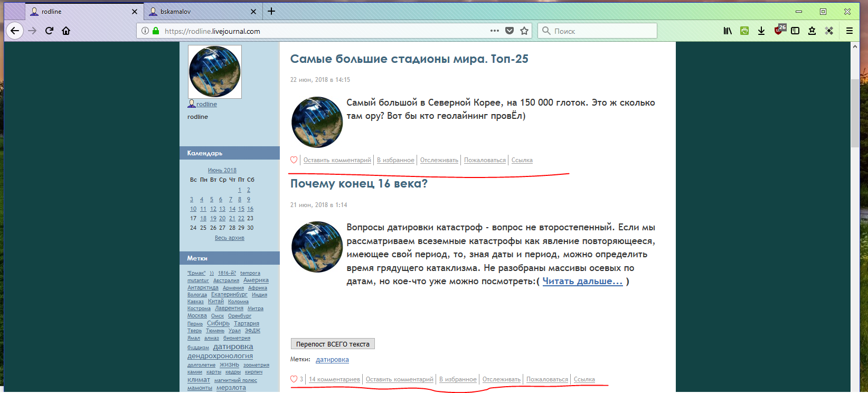Screen dimensions: 868x393
Task: Open the 'Тартария' tag
Action: [x=247, y=323]
